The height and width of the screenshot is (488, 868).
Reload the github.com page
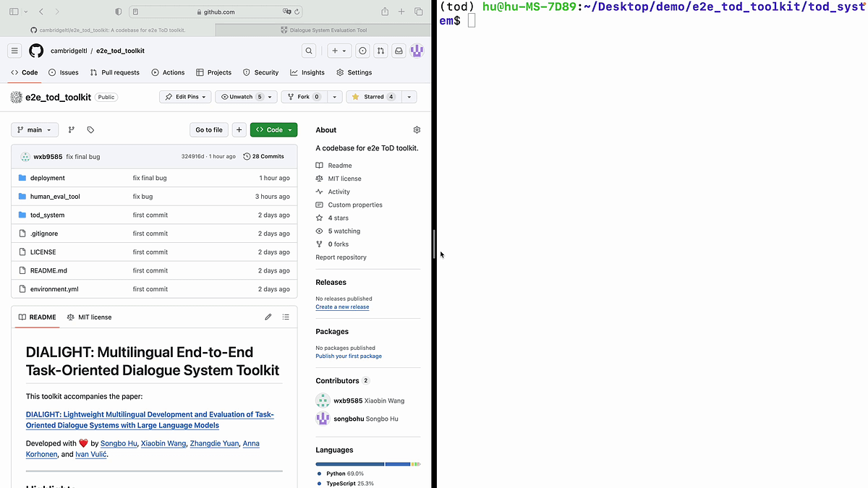click(297, 12)
